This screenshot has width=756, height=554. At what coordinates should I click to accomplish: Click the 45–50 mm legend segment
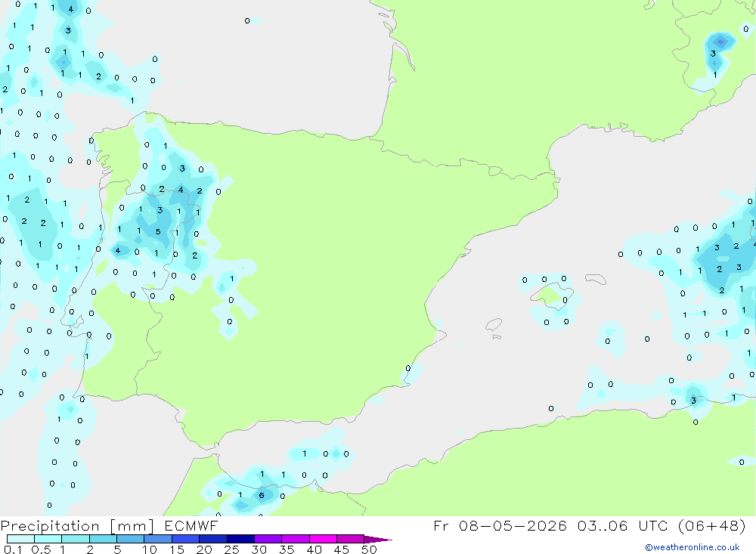coord(351,539)
